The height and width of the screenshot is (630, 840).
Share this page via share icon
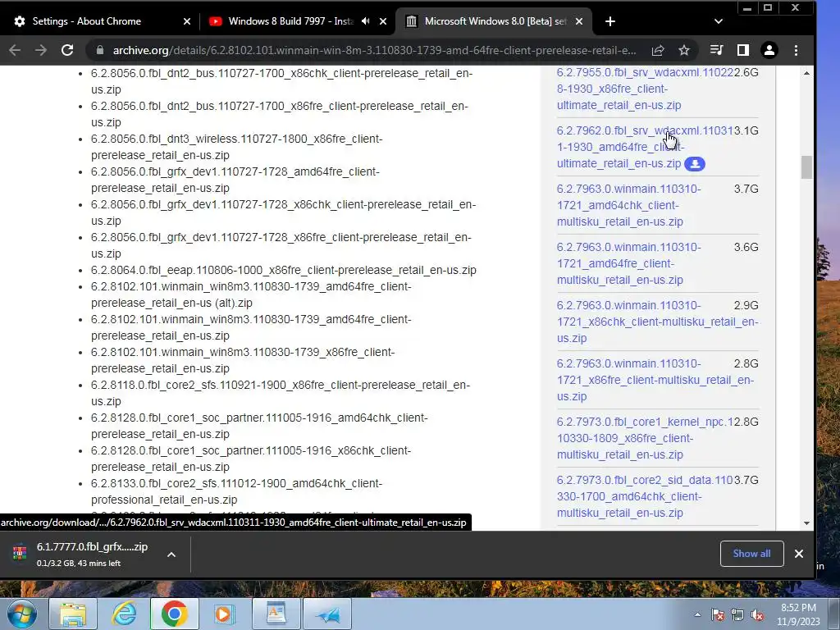pos(658,50)
